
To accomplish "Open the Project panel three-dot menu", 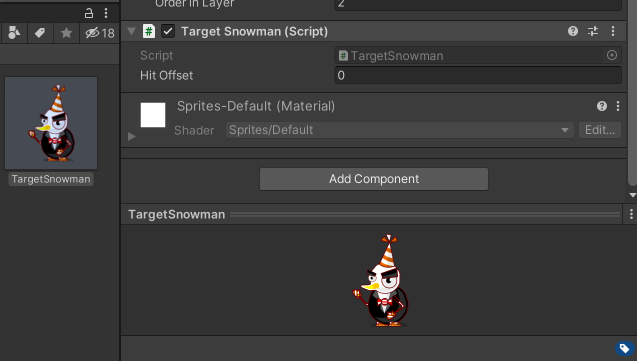I will tap(106, 13).
